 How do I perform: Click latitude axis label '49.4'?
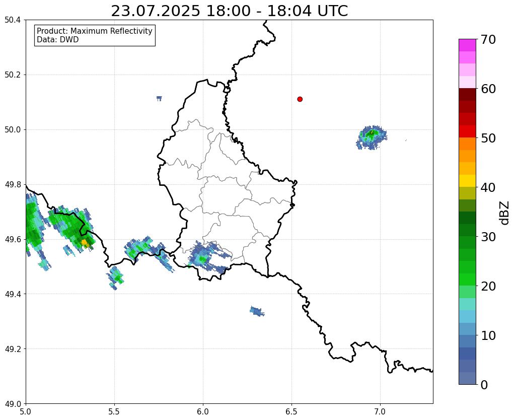(13, 294)
